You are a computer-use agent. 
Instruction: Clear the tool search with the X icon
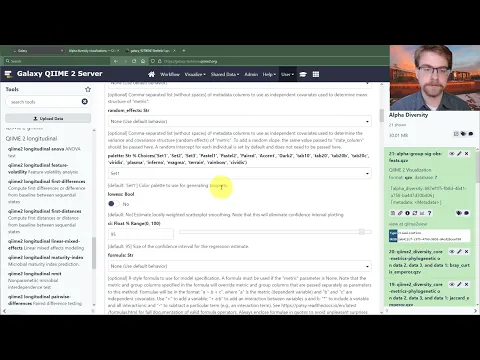[85, 101]
